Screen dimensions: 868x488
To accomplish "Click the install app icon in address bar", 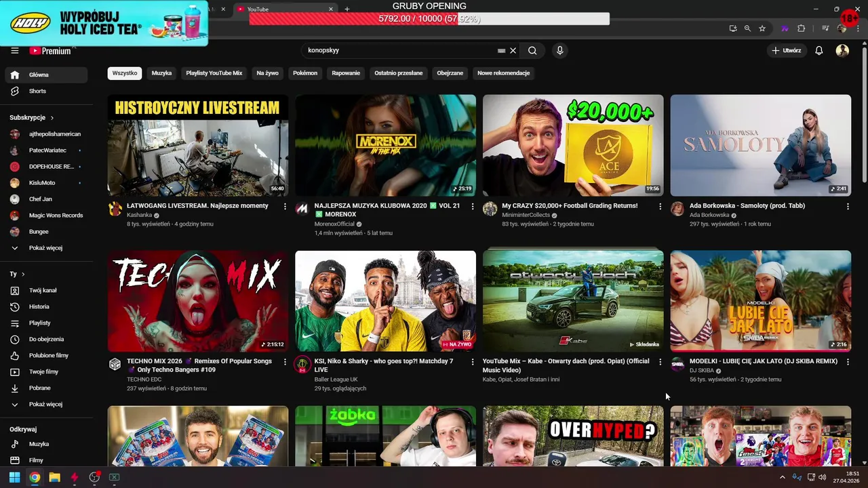I will point(733,28).
